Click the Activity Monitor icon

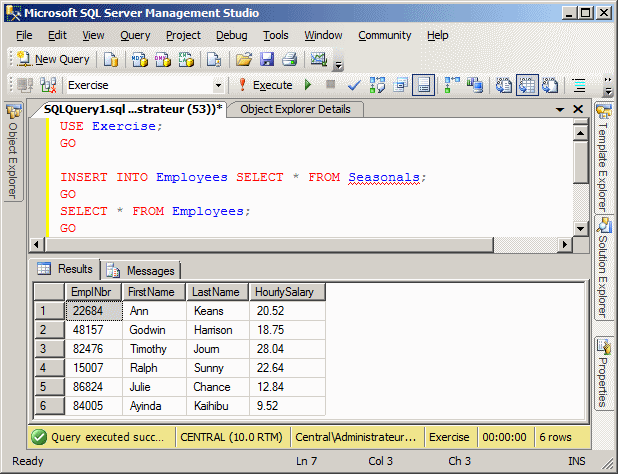pyautogui.click(x=318, y=59)
